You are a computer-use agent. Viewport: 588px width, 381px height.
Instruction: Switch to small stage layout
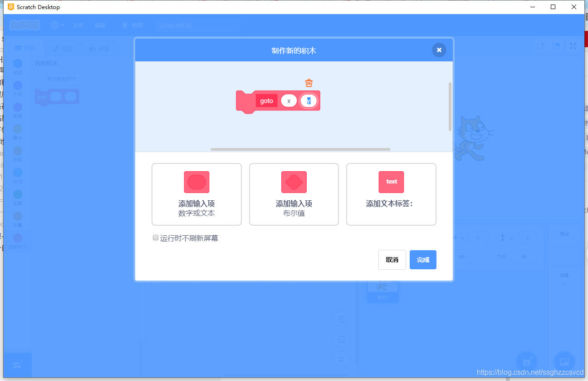(x=541, y=46)
